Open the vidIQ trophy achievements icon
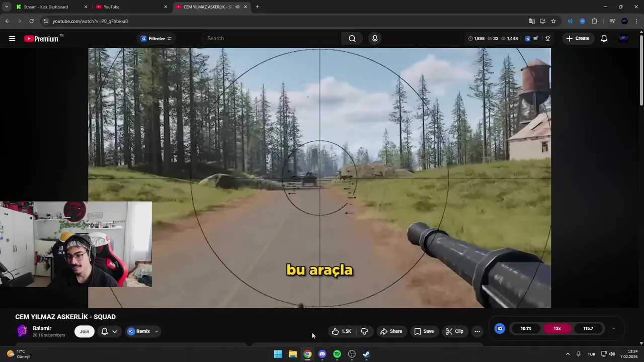This screenshot has height=362, width=644. (548, 38)
